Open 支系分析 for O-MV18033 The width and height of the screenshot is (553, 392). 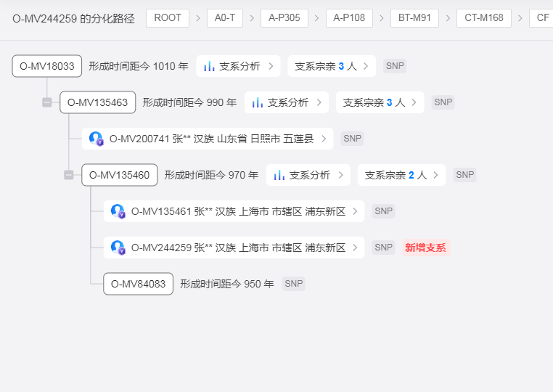coord(239,66)
